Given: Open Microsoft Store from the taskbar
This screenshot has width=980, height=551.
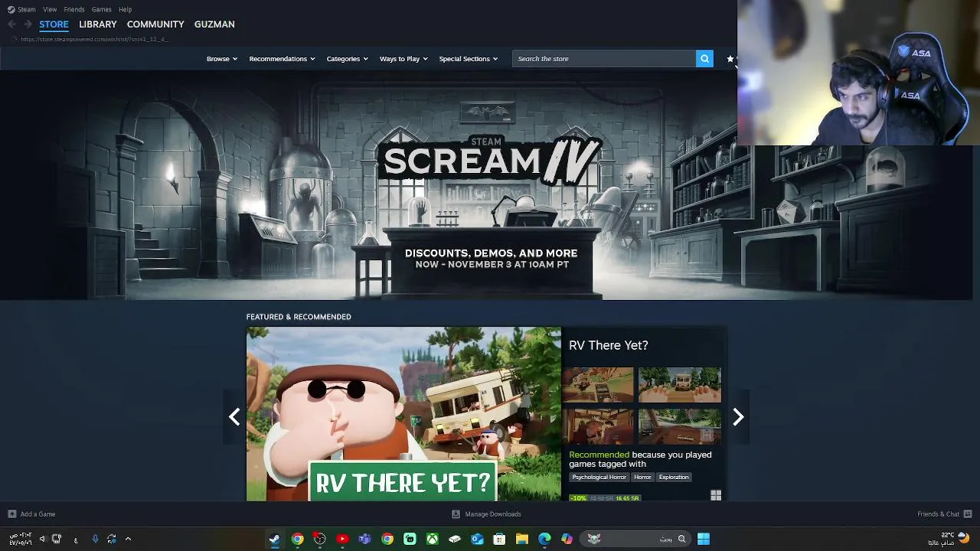Looking at the screenshot, I should [x=499, y=539].
